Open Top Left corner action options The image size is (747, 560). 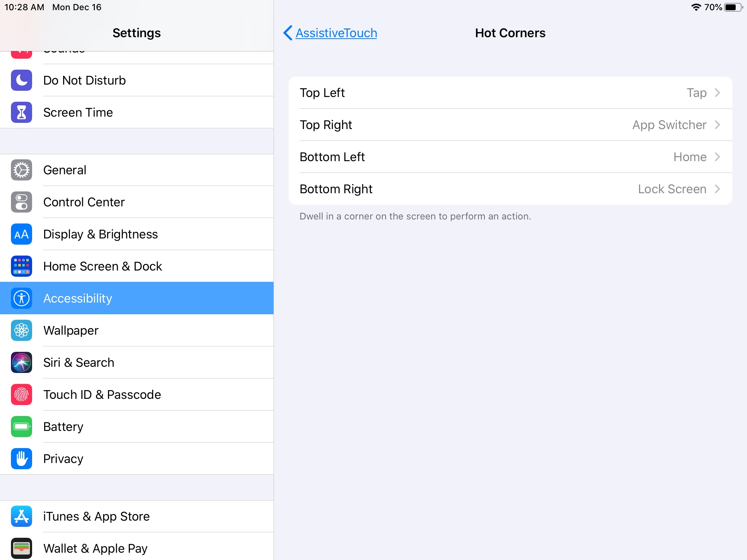click(x=510, y=93)
